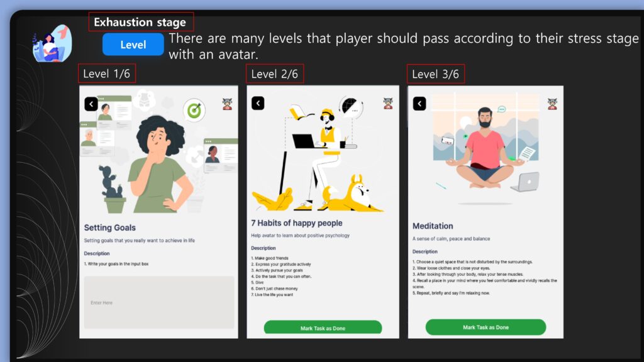This screenshot has width=644, height=362.
Task: Click back arrow on 7 Habits screen
Action: tap(258, 103)
